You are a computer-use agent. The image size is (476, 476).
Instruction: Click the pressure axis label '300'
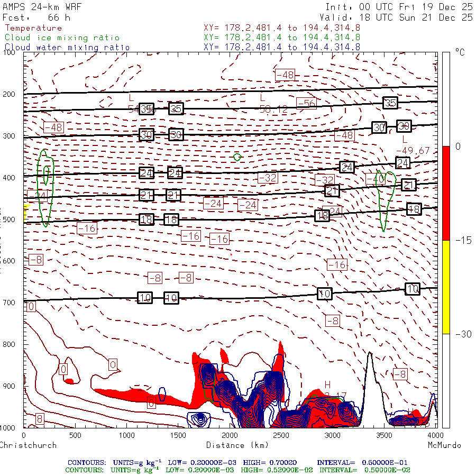[9, 136]
